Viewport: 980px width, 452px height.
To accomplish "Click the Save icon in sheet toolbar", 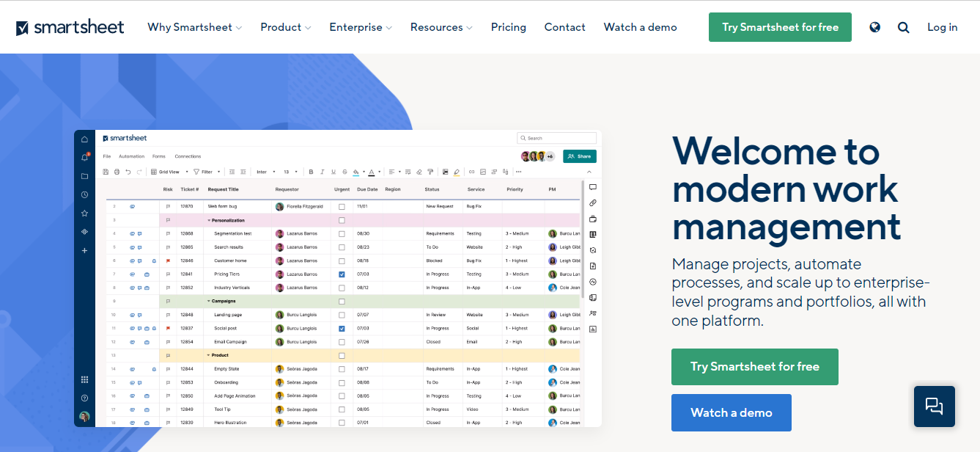I will click(106, 172).
